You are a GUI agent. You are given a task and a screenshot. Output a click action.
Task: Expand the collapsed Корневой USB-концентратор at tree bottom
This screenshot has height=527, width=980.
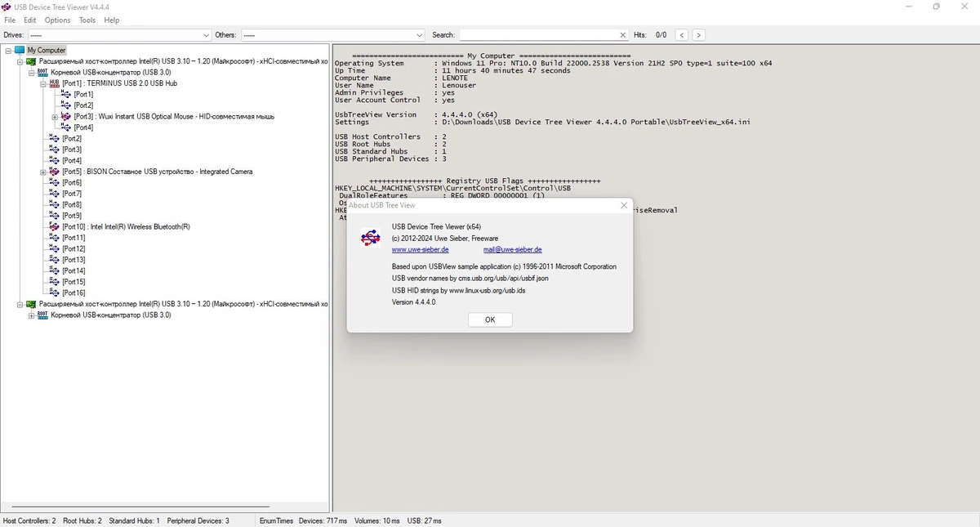32,315
